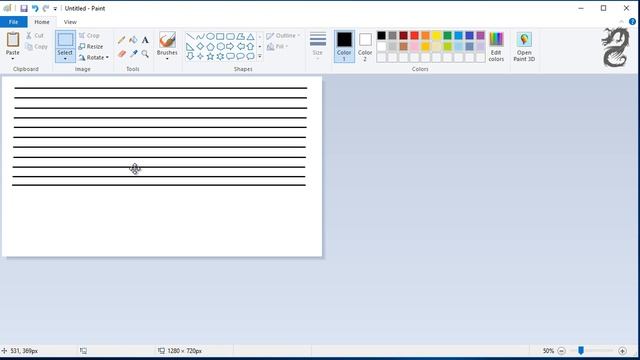Collapse the ribbon with the chevron
This screenshot has height=360, width=640.
(622, 22)
